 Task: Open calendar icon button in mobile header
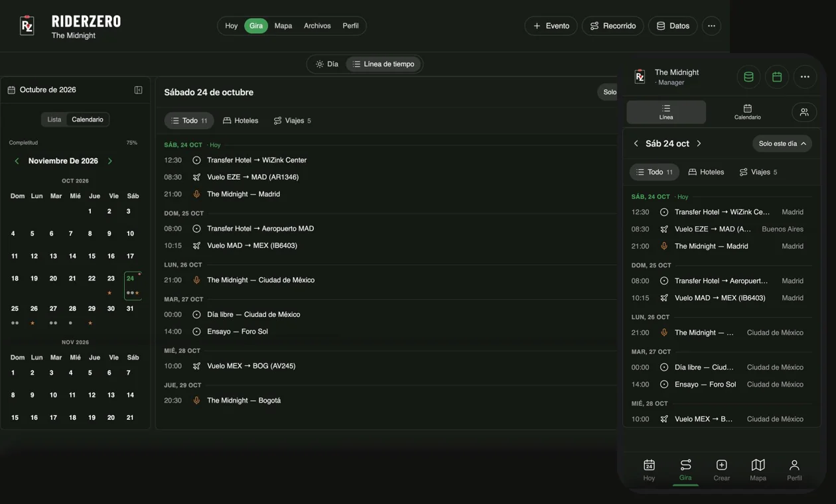777,77
